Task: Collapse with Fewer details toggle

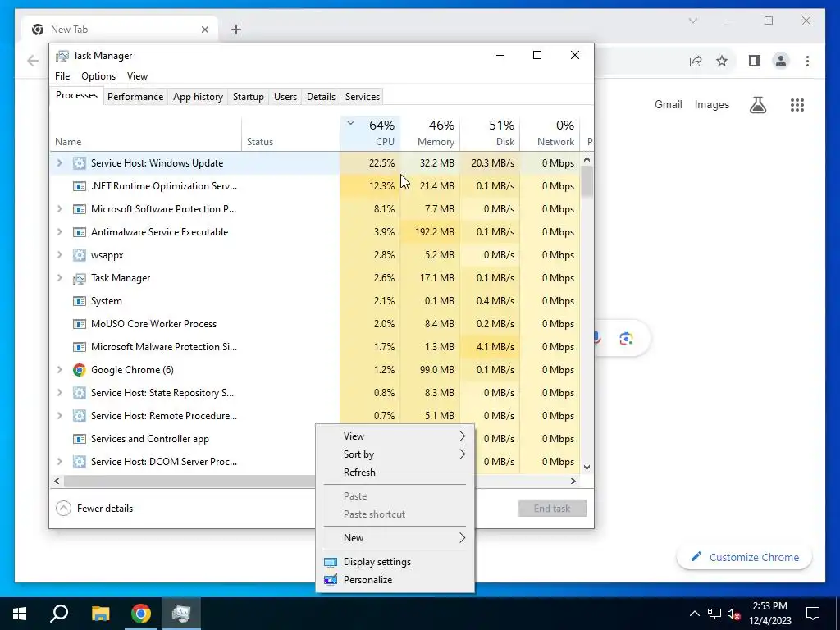Action: coord(95,509)
